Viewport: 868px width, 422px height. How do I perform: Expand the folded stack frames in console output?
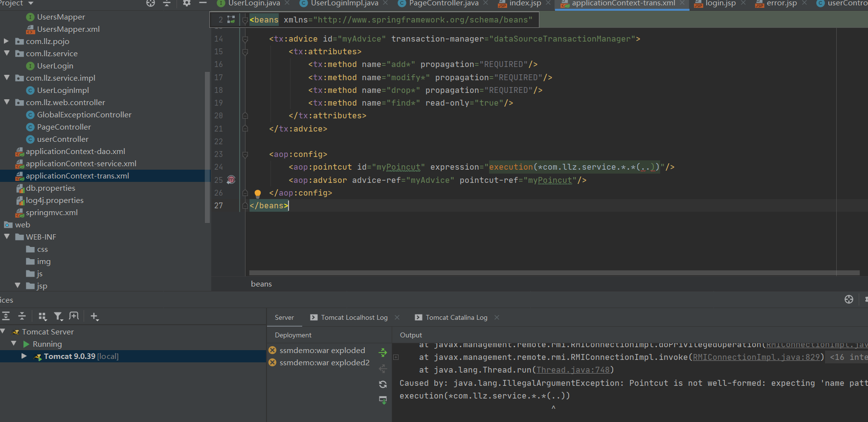(396, 357)
